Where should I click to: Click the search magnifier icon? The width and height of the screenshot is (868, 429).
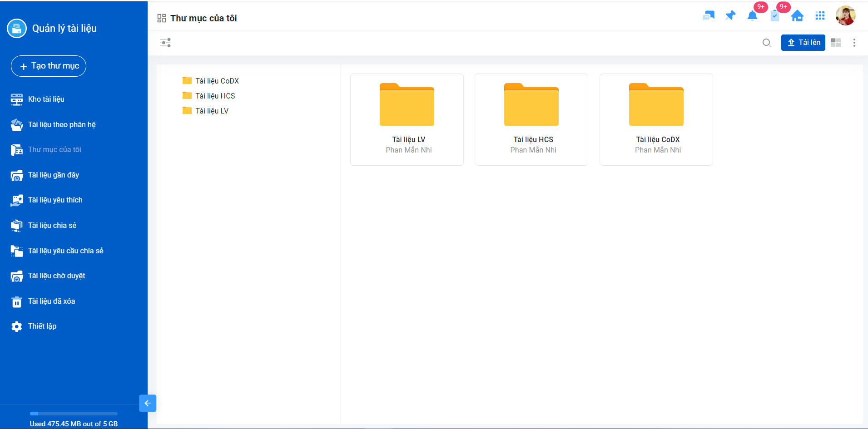click(767, 43)
